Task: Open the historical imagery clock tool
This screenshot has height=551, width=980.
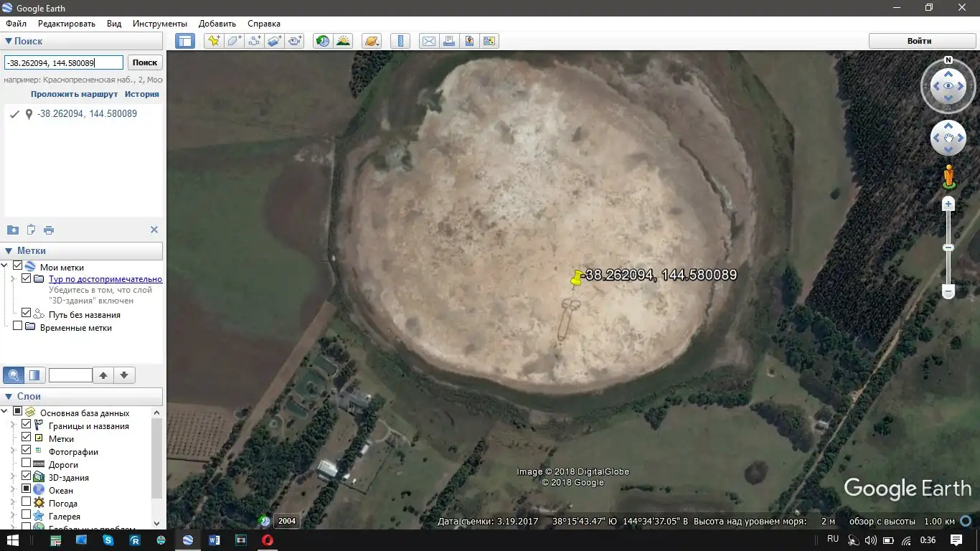Action: (323, 41)
